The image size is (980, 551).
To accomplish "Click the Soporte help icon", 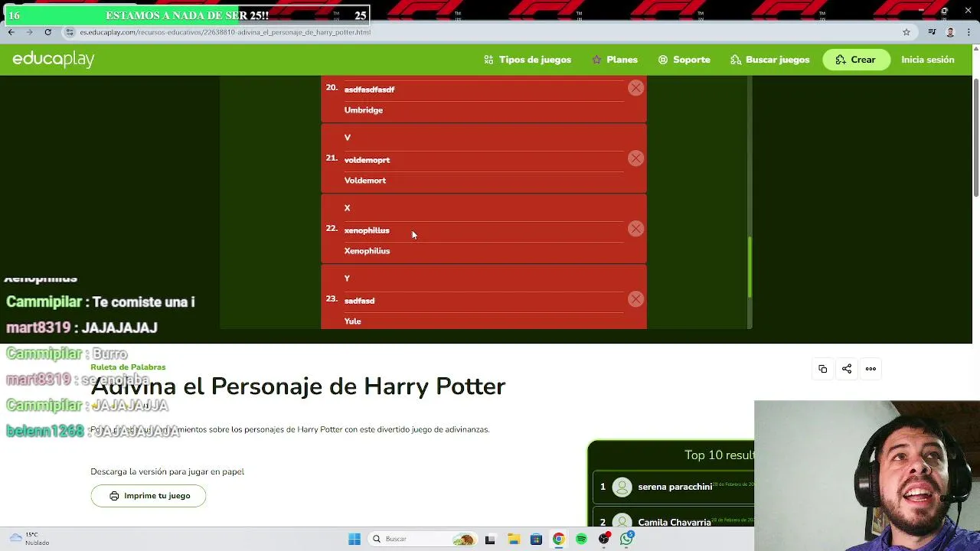I will (x=663, y=60).
